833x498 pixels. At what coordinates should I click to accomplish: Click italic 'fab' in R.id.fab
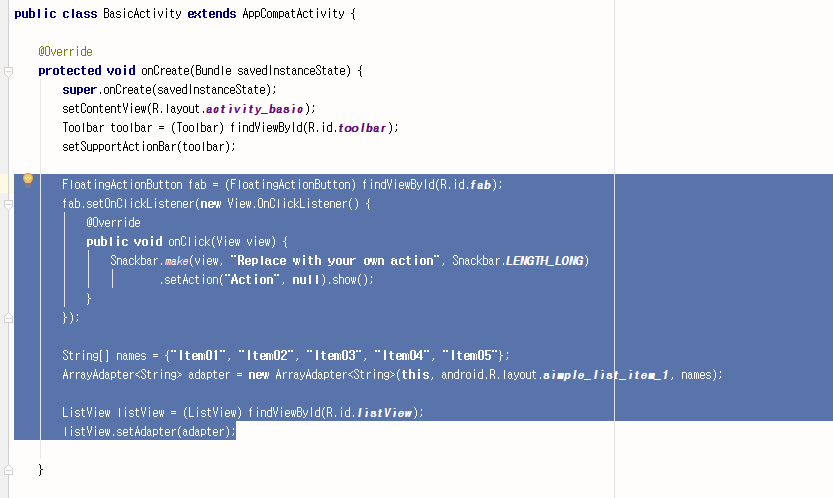(480, 185)
